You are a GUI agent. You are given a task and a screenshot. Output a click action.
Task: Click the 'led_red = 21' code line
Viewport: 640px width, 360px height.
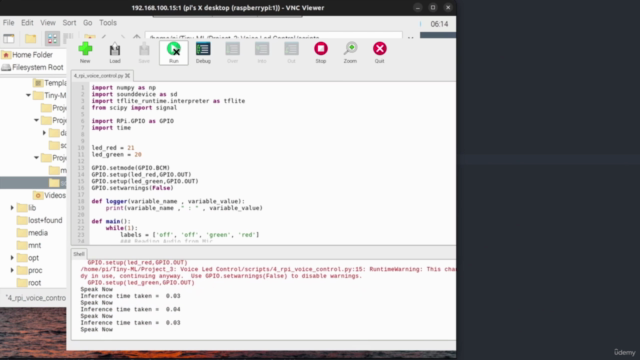[x=113, y=148]
